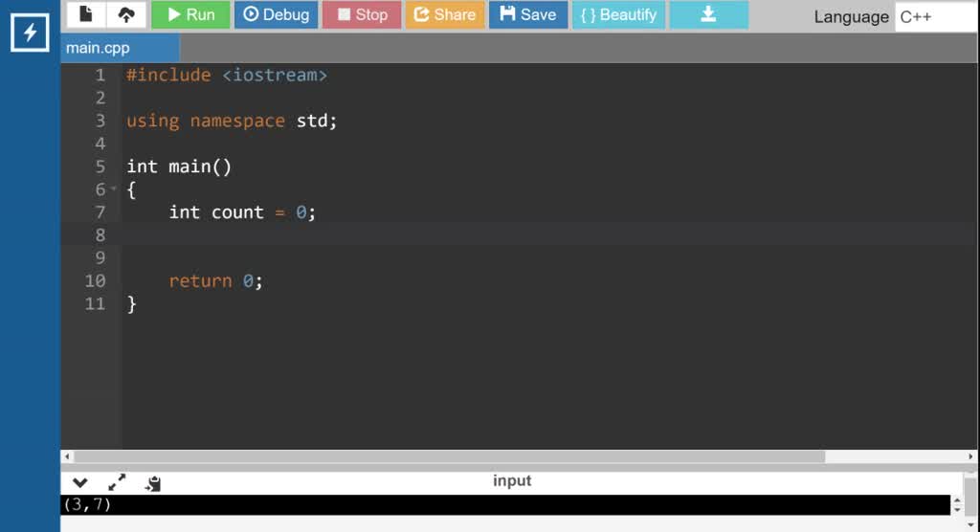Click the console clipboard copy icon
980x532 pixels.
click(153, 483)
